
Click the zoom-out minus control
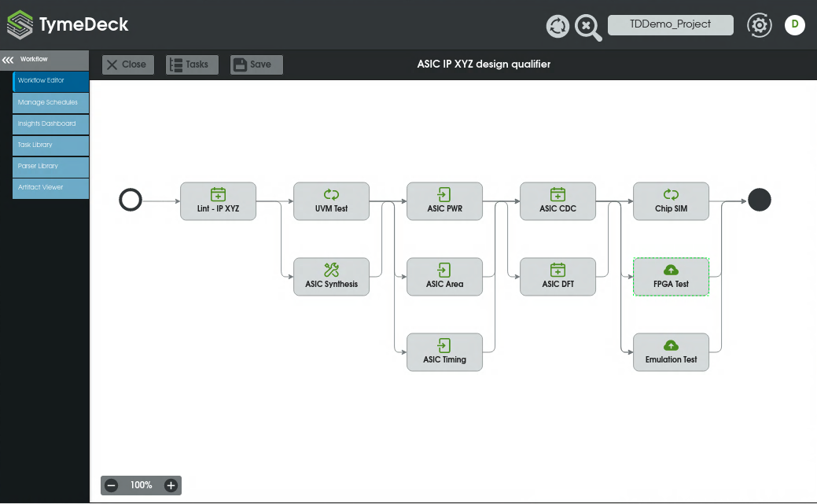click(112, 485)
